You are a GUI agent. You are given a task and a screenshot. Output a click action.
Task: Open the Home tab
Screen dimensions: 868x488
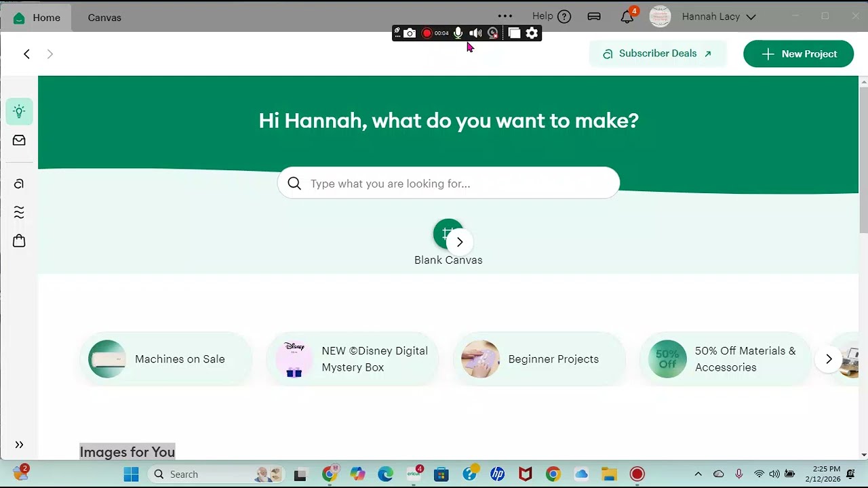[37, 18]
